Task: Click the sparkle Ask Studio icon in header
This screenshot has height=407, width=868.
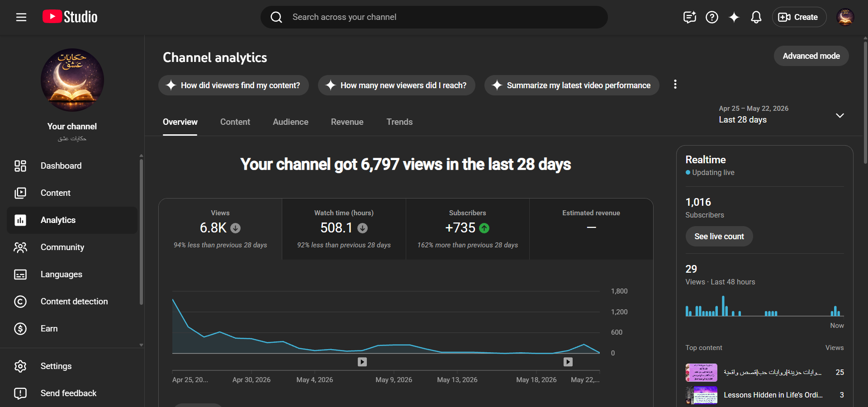Action: (734, 17)
